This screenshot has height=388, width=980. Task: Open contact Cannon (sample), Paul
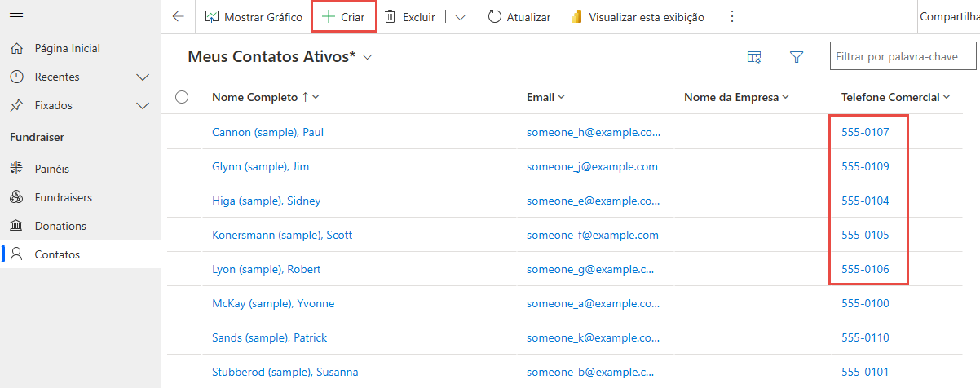tap(267, 132)
